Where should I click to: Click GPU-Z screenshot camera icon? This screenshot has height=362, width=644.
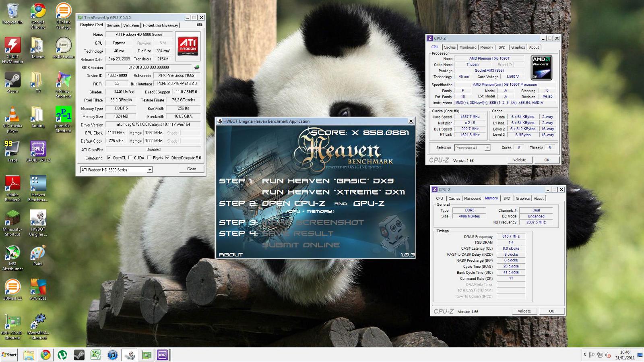(x=199, y=25)
